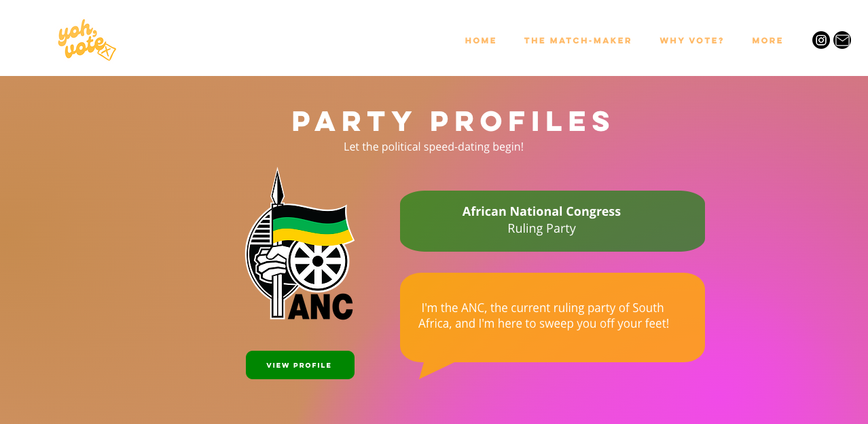Click the yoh, vote logo
Image resolution: width=868 pixels, height=424 pixels.
[x=87, y=40]
